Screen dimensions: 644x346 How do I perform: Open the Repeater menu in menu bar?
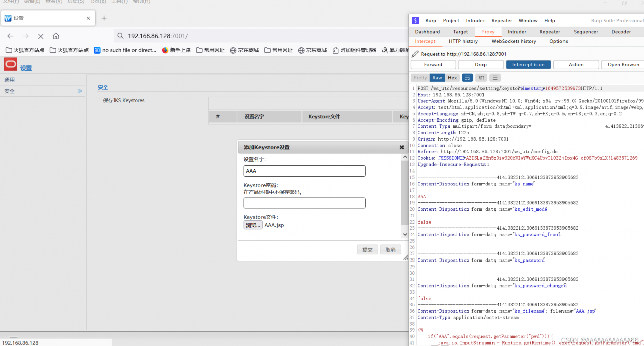click(502, 21)
